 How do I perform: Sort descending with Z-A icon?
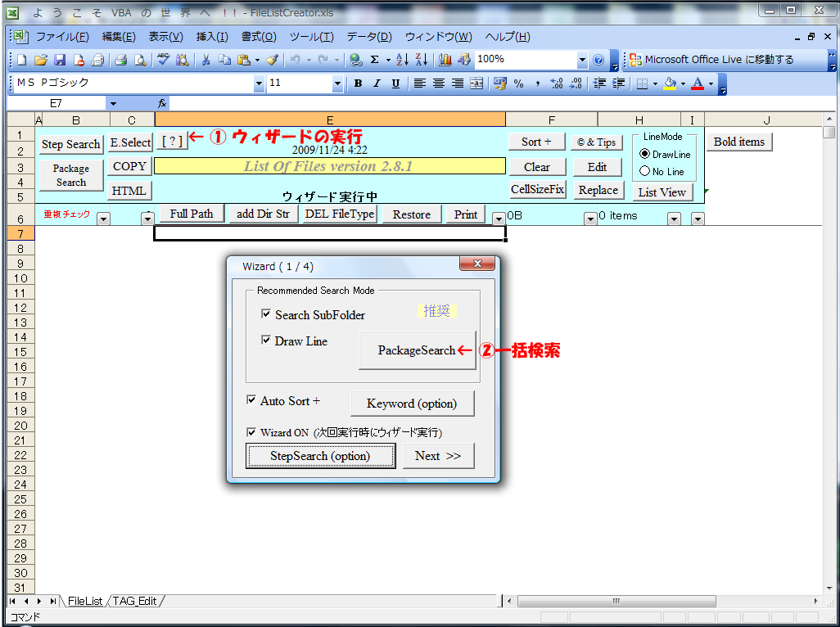tap(421, 61)
